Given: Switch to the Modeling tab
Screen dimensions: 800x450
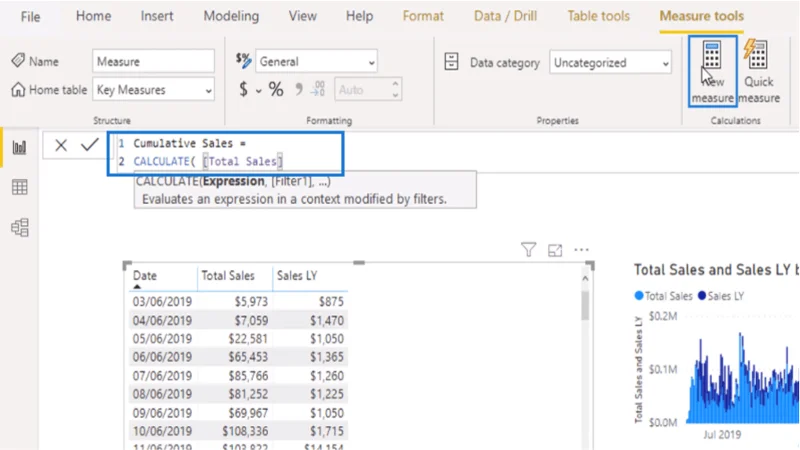Looking at the screenshot, I should pyautogui.click(x=231, y=16).
